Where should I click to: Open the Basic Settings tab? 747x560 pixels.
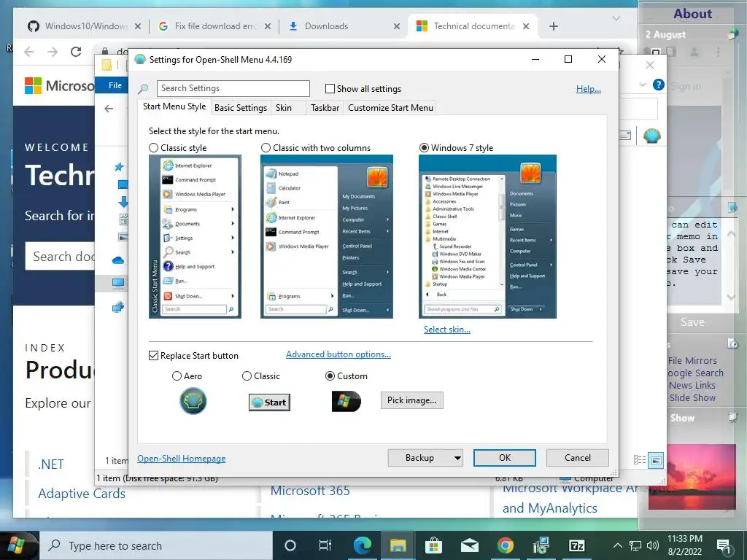tap(241, 108)
